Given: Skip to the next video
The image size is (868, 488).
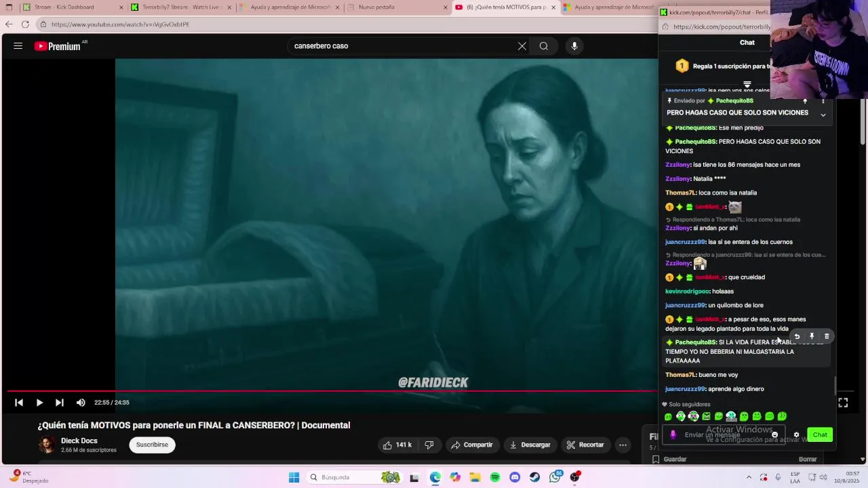Looking at the screenshot, I should point(60,403).
